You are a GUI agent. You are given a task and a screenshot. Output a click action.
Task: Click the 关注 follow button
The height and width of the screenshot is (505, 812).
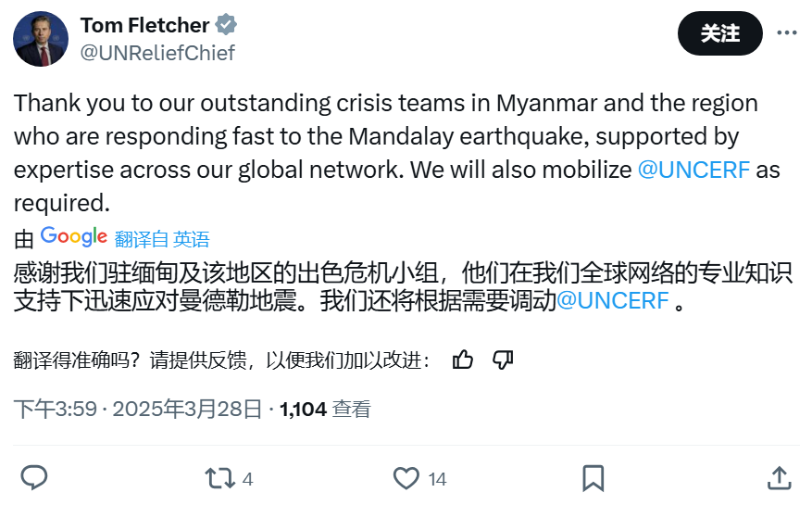click(x=719, y=33)
